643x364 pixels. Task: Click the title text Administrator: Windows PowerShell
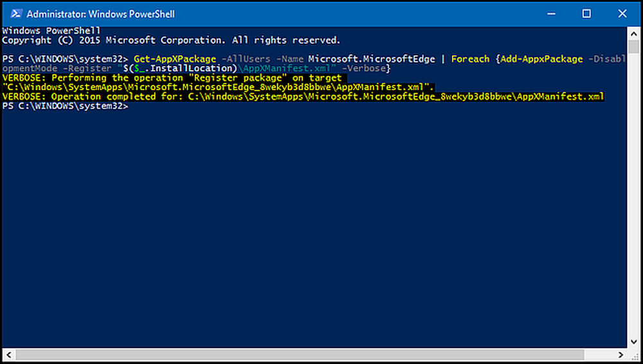coord(101,14)
